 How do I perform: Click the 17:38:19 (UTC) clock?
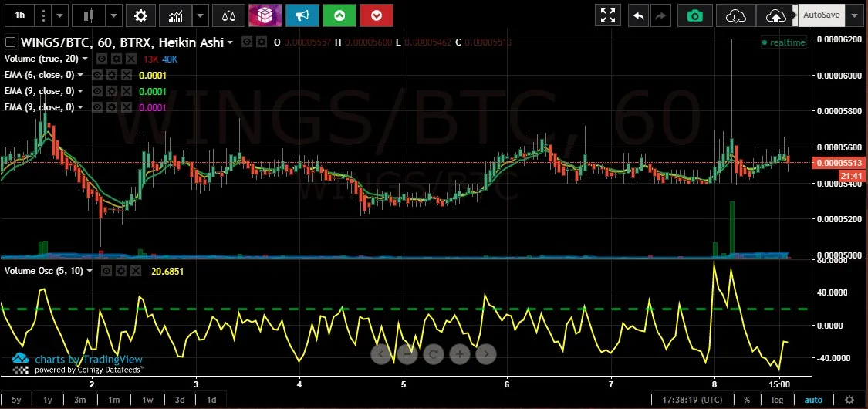tap(691, 400)
